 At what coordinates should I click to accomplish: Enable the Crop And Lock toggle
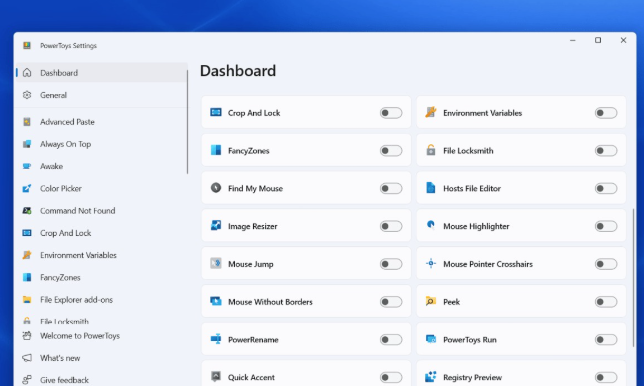(x=391, y=113)
